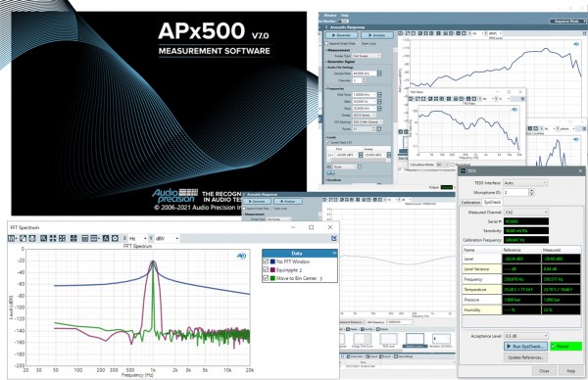Click the Run SysCheck button

point(525,347)
